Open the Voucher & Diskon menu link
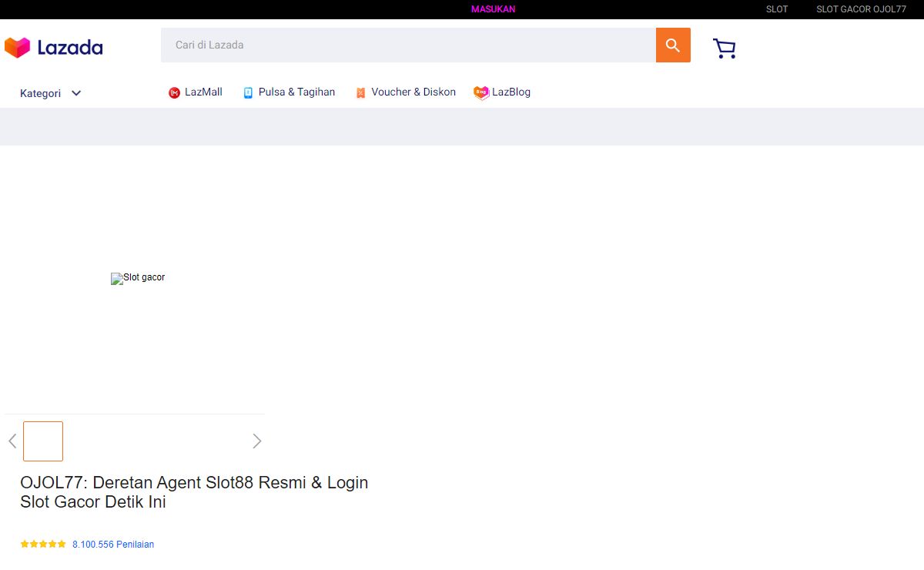 point(413,92)
